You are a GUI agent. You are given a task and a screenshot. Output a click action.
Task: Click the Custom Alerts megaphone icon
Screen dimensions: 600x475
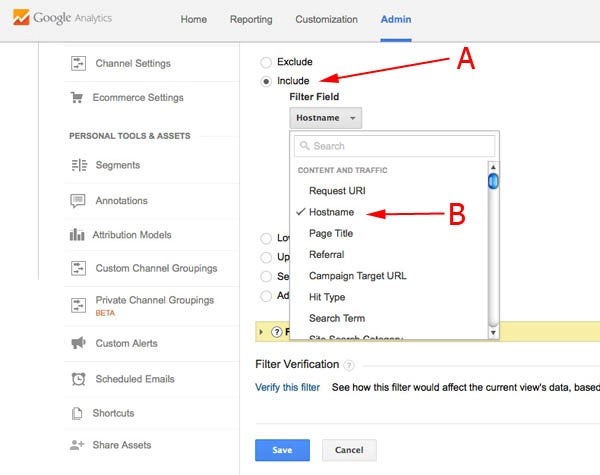(78, 343)
